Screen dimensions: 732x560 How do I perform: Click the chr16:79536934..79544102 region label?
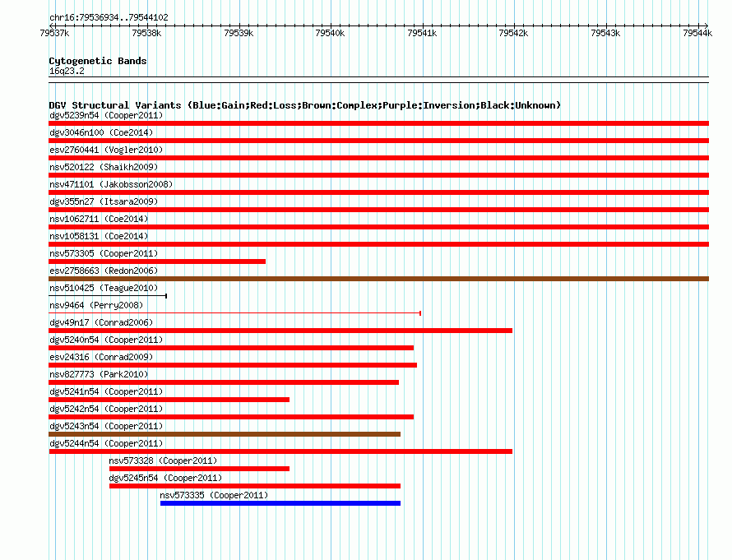coord(109,17)
